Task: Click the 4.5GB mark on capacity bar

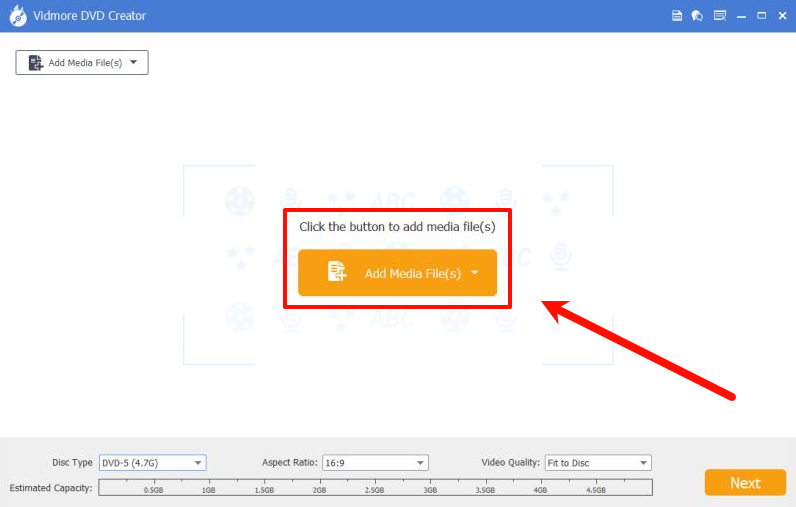Action: 596,490
